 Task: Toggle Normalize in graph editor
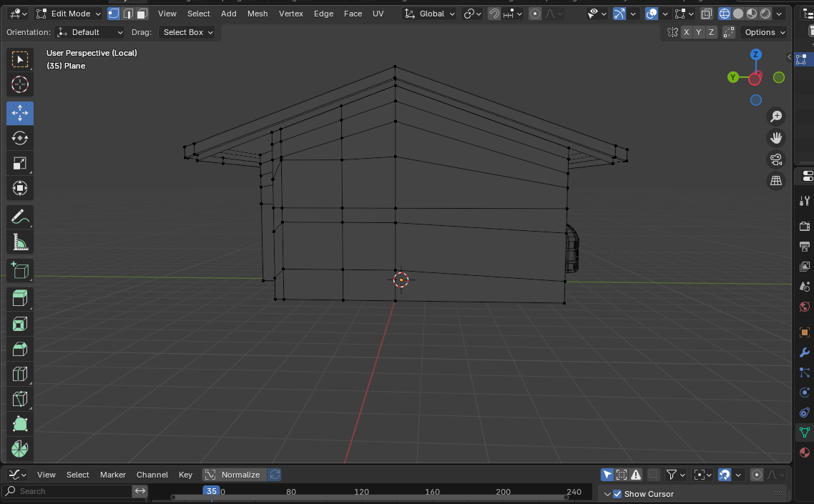click(235, 475)
